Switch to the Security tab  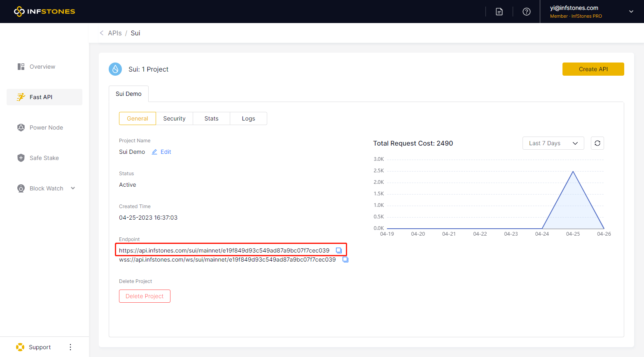174,118
